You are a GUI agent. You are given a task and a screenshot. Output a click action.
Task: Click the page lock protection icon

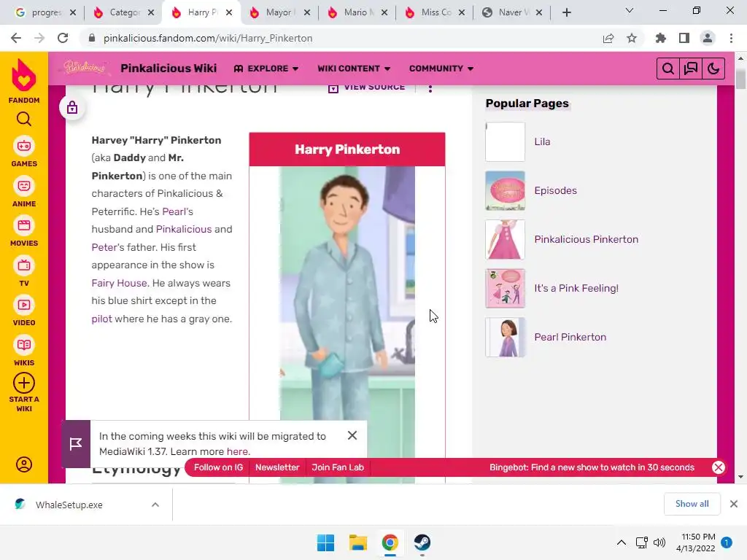tap(72, 108)
